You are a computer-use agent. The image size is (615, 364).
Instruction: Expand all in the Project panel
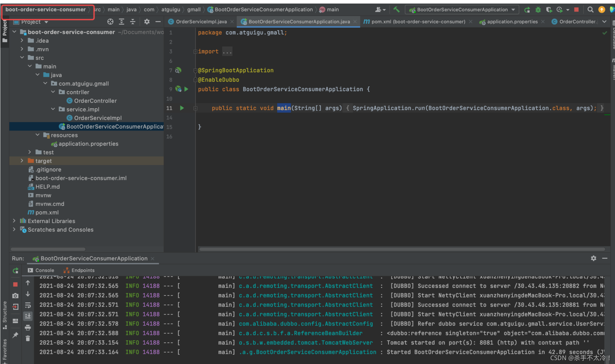click(x=121, y=22)
